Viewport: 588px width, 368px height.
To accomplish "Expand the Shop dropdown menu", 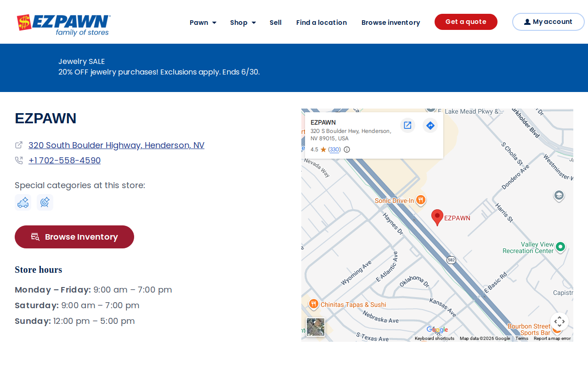I will tap(243, 23).
